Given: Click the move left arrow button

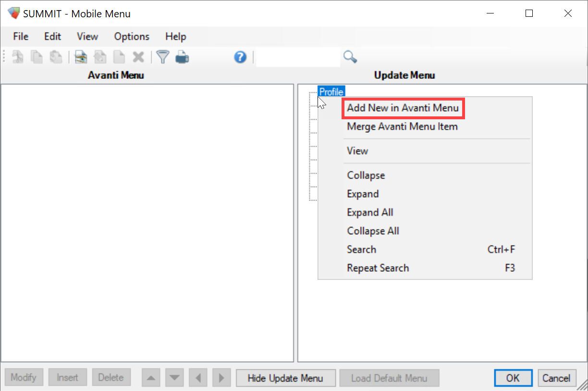Looking at the screenshot, I should click(x=198, y=378).
